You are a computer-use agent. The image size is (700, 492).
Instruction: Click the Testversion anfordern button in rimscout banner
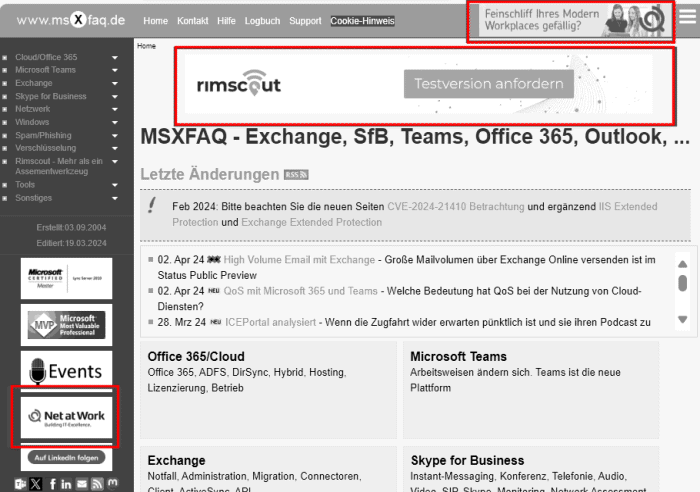tap(489, 83)
